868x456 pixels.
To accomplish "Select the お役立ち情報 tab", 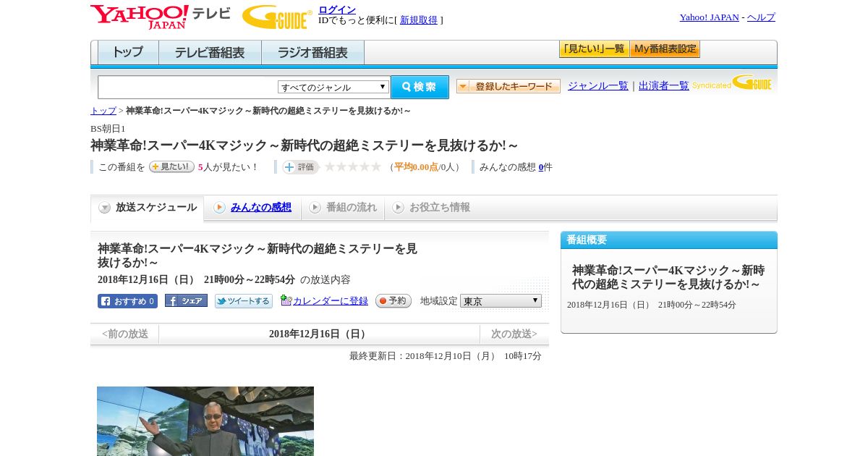I will tap(431, 208).
